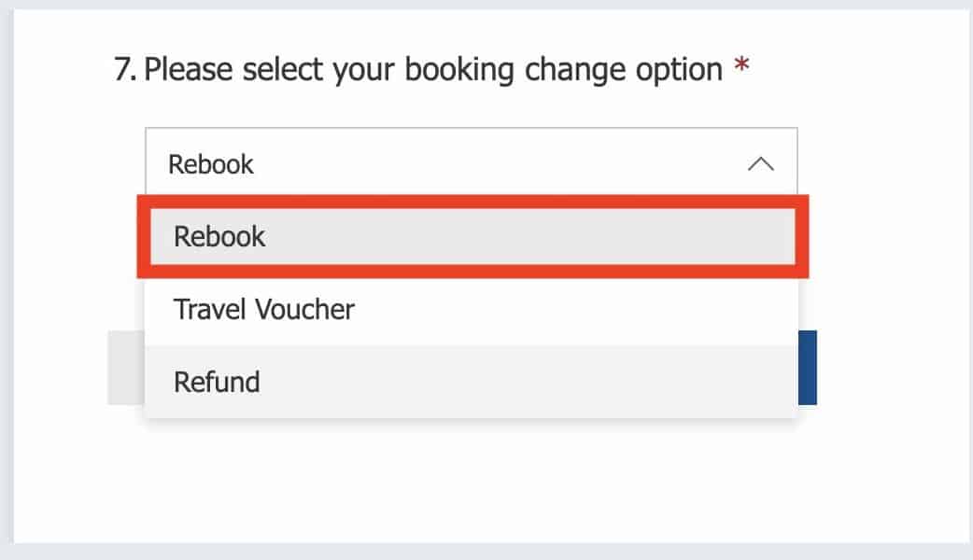973x560 pixels.
Task: Click the word "Refund" in the options list
Action: (217, 382)
